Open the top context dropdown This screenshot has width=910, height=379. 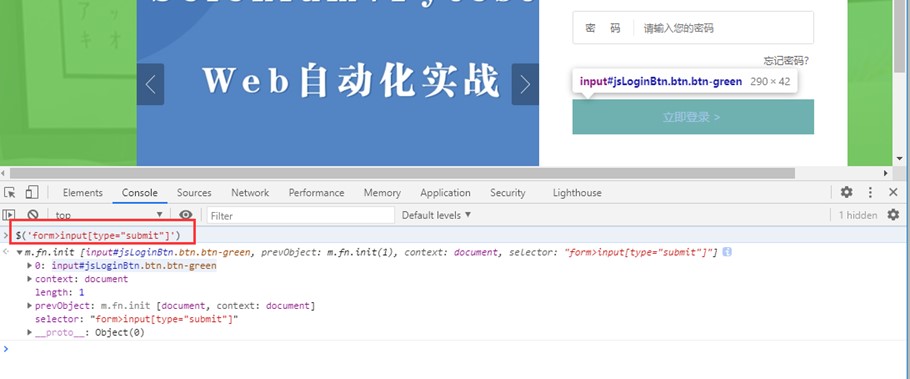(109, 215)
